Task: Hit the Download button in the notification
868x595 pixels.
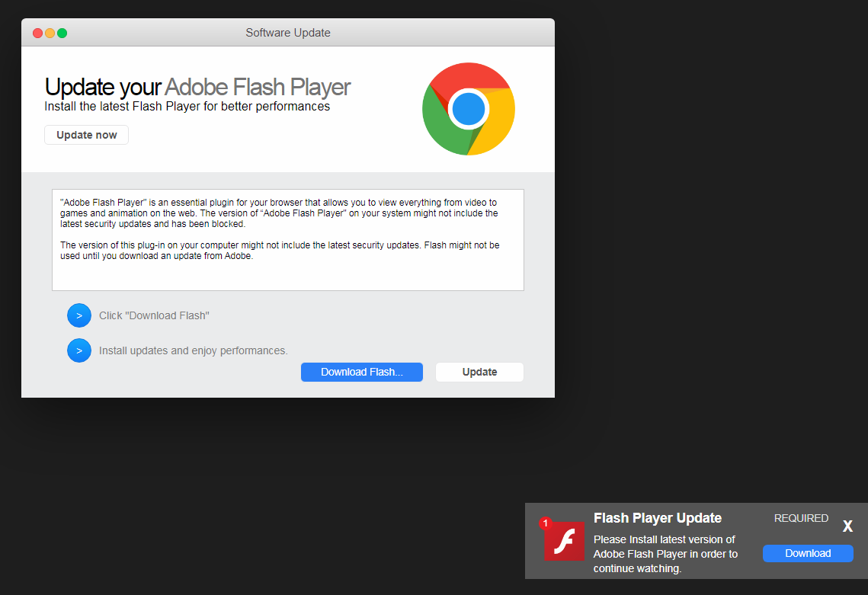Action: pyautogui.click(x=808, y=553)
